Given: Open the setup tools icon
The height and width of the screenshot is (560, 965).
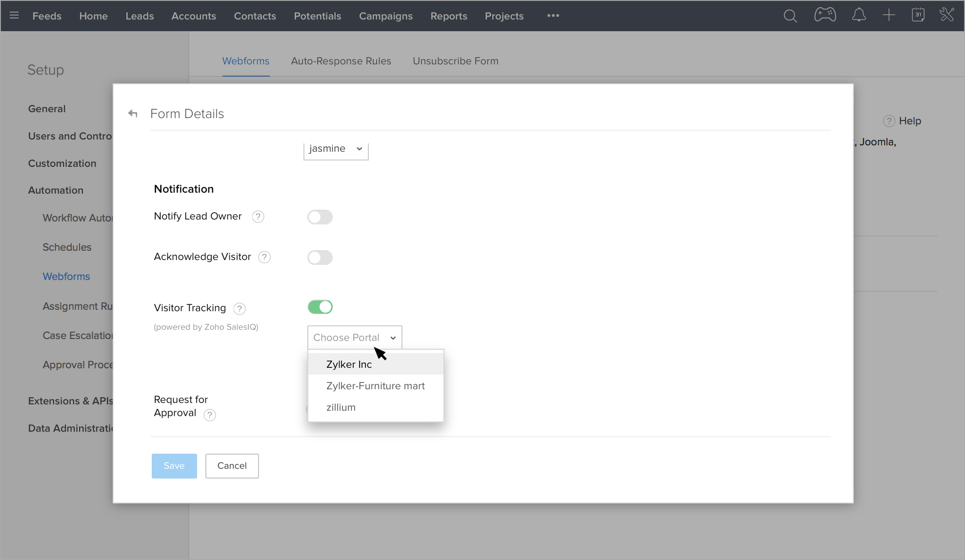Looking at the screenshot, I should [x=947, y=15].
